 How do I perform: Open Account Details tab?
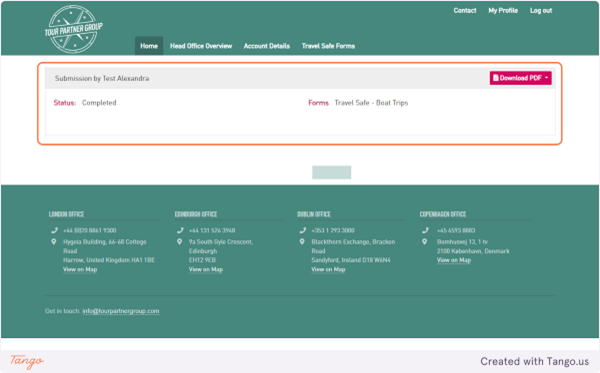pos(267,46)
